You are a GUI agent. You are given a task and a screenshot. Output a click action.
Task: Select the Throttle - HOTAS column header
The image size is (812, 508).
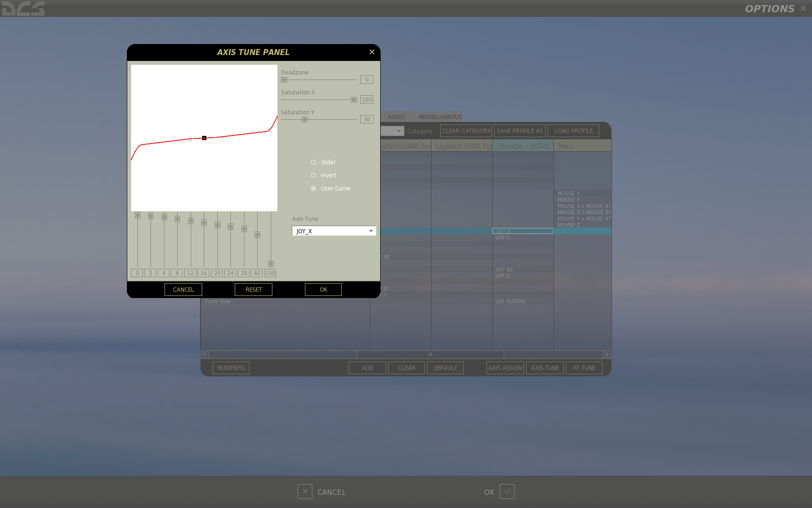coord(523,146)
